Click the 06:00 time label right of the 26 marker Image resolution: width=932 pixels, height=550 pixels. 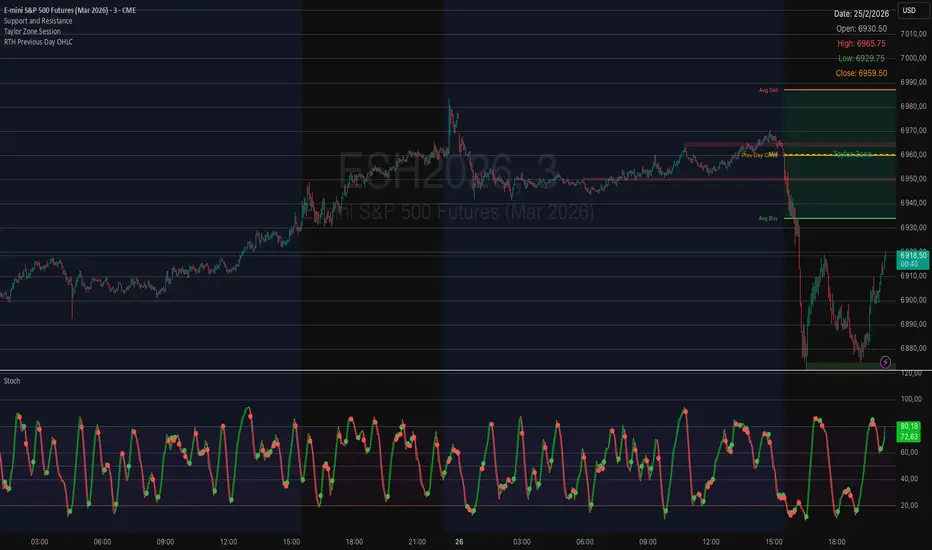point(585,542)
